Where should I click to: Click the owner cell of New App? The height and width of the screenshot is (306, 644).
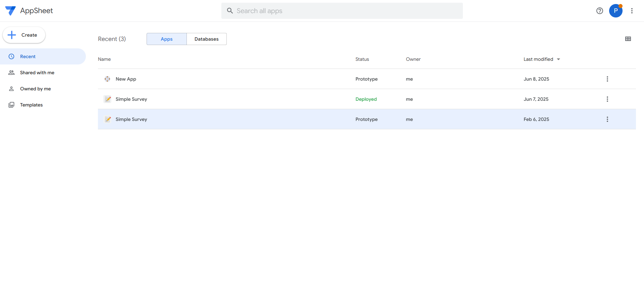click(409, 79)
